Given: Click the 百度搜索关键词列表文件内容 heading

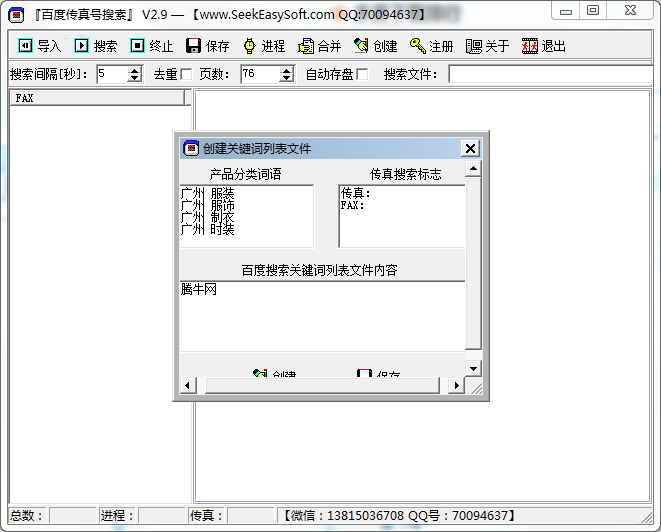Looking at the screenshot, I should [x=320, y=270].
